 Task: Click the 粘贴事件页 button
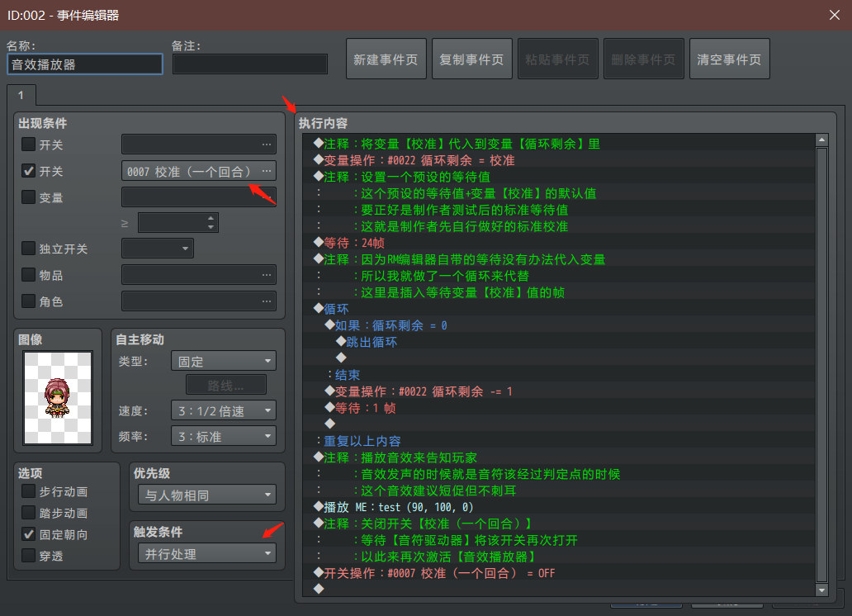click(x=557, y=59)
